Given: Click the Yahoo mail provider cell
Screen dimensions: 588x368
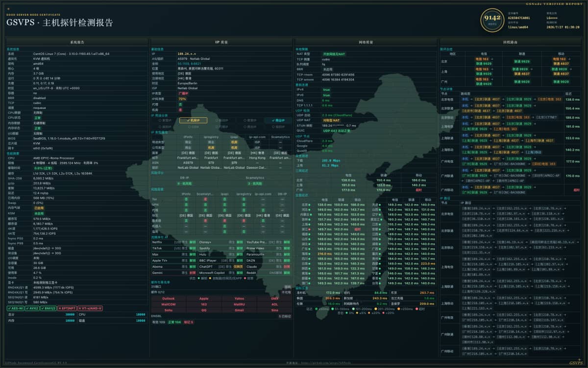Looking at the screenshot, I should point(239,298).
